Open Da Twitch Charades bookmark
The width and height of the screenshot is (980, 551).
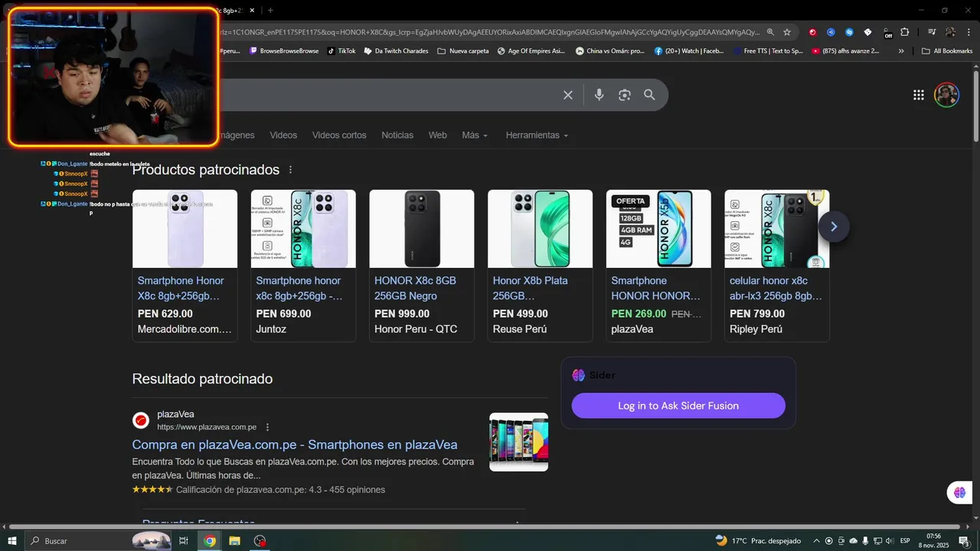pyautogui.click(x=396, y=51)
